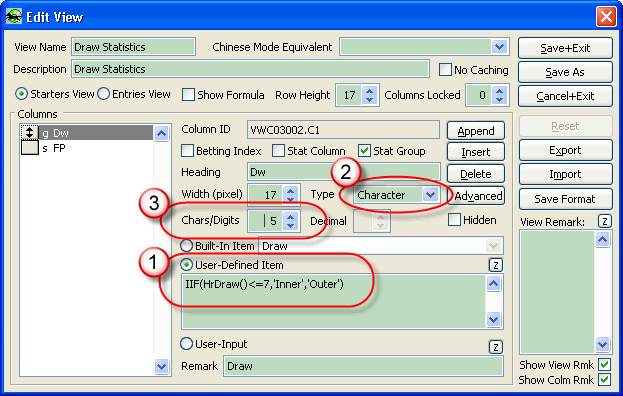623x396 pixels.
Task: Click the formula box scroll-up arrow
Action: coord(493,284)
